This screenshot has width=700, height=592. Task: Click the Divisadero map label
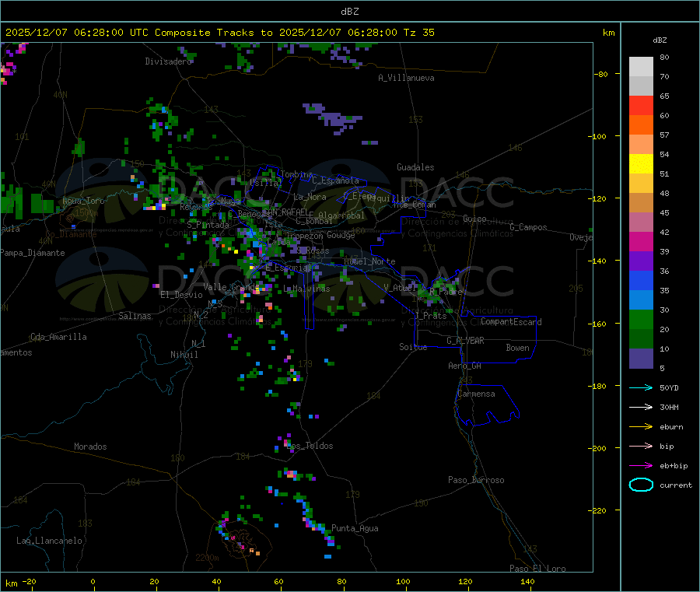coord(168,61)
